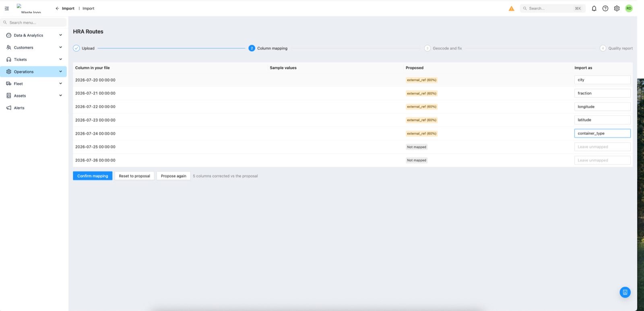Click the back arrow beside Import

point(57,8)
